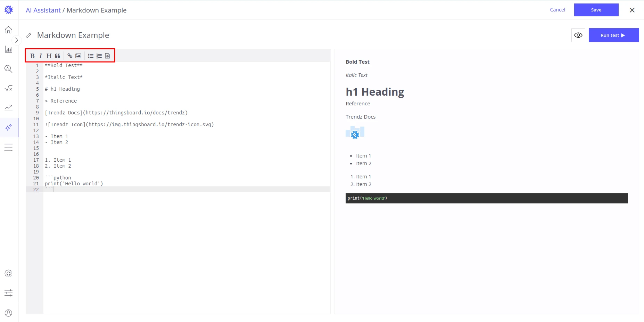The height and width of the screenshot is (322, 644).
Task: Click the rendered code block in preview
Action: (x=487, y=198)
